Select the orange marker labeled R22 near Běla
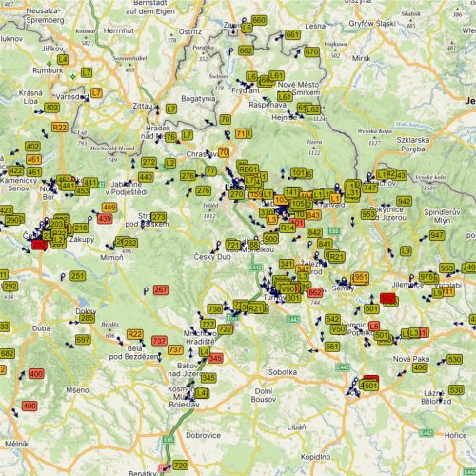 coord(134,334)
